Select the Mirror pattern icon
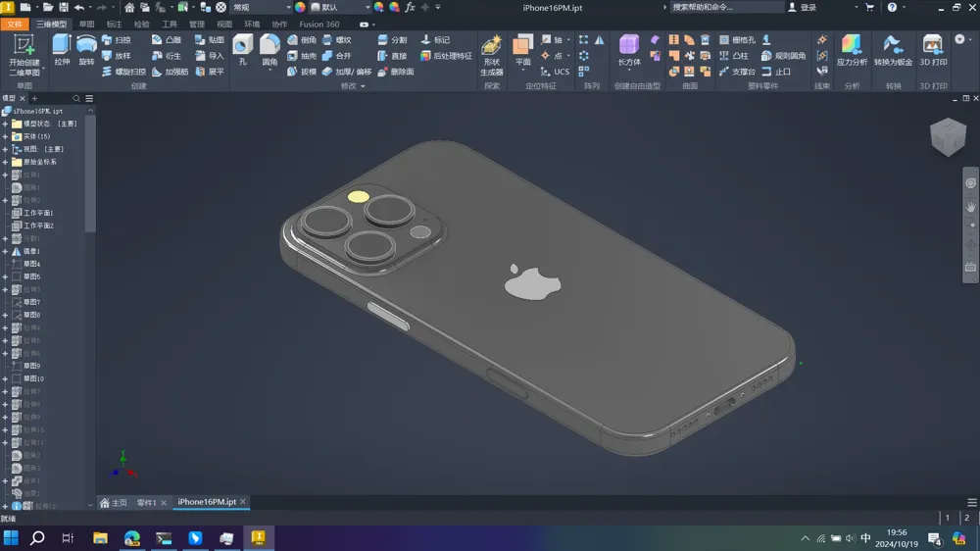The image size is (980, 551). 600,40
